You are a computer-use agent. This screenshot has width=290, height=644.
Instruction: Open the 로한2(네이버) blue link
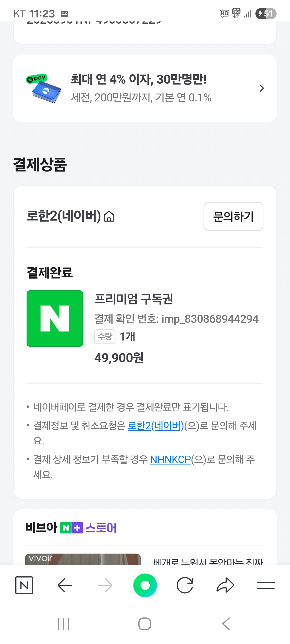pyautogui.click(x=156, y=426)
